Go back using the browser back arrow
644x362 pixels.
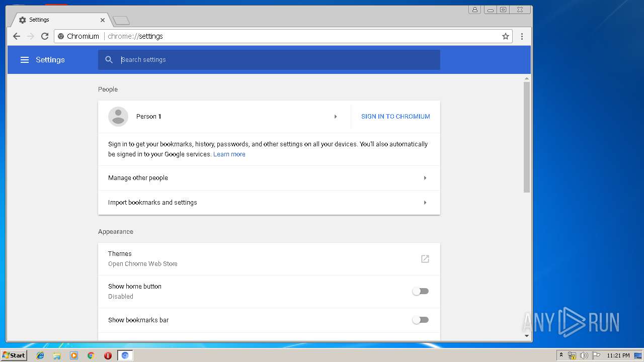pyautogui.click(x=17, y=36)
